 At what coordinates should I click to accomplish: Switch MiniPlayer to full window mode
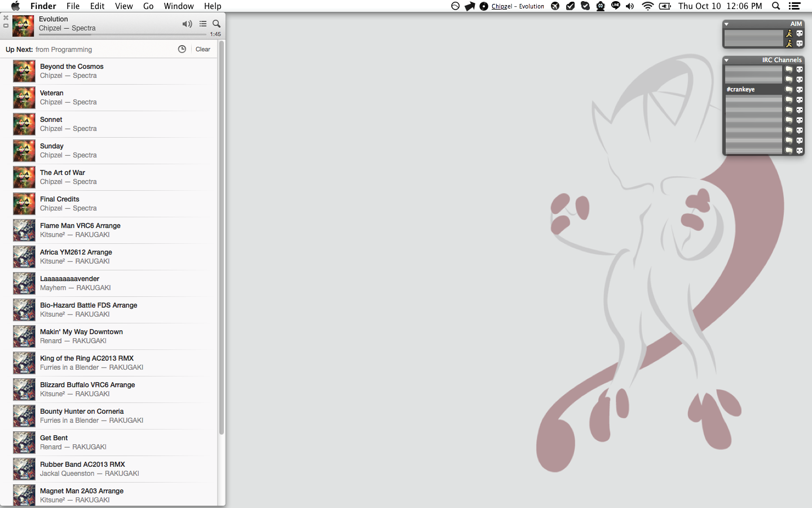(6, 26)
